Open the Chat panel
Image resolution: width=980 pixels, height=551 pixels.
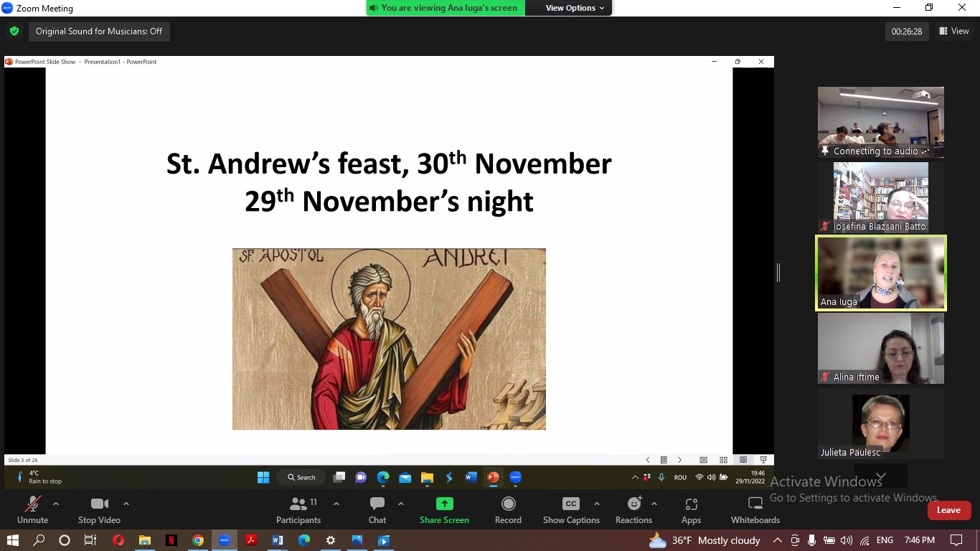[x=377, y=510]
